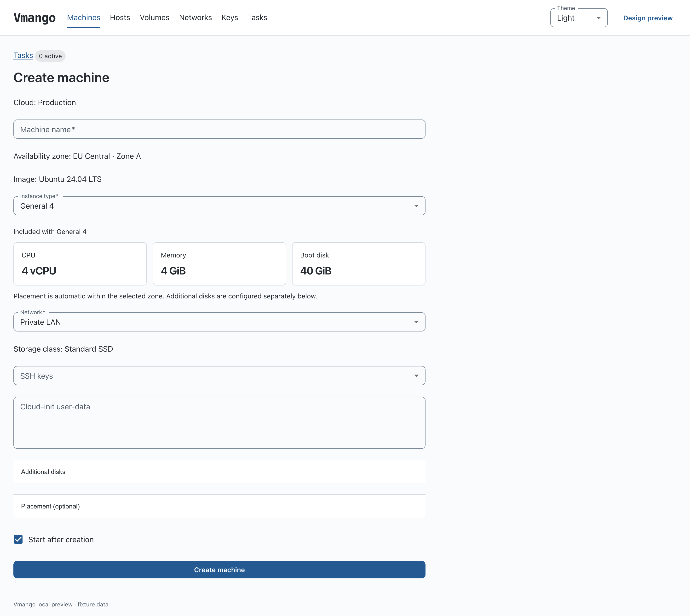Open the SSH keys dropdown
The width and height of the screenshot is (690, 616).
pyautogui.click(x=219, y=376)
